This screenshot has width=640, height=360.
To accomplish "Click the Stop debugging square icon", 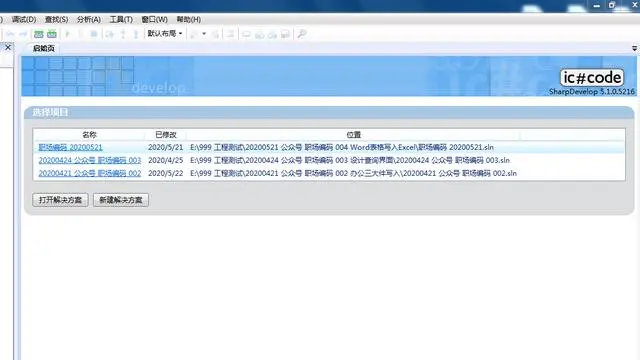I will pyautogui.click(x=94, y=34).
